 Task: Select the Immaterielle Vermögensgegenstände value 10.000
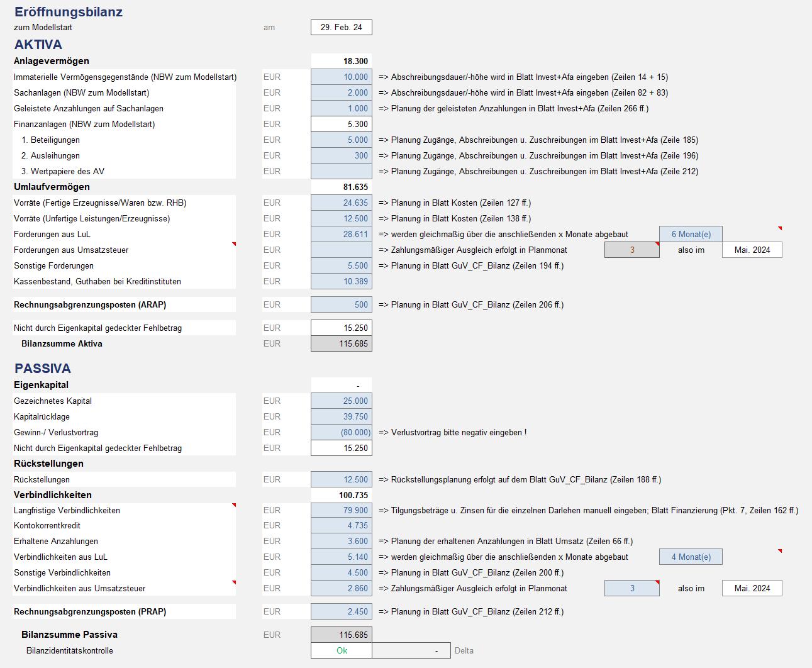[x=342, y=77]
